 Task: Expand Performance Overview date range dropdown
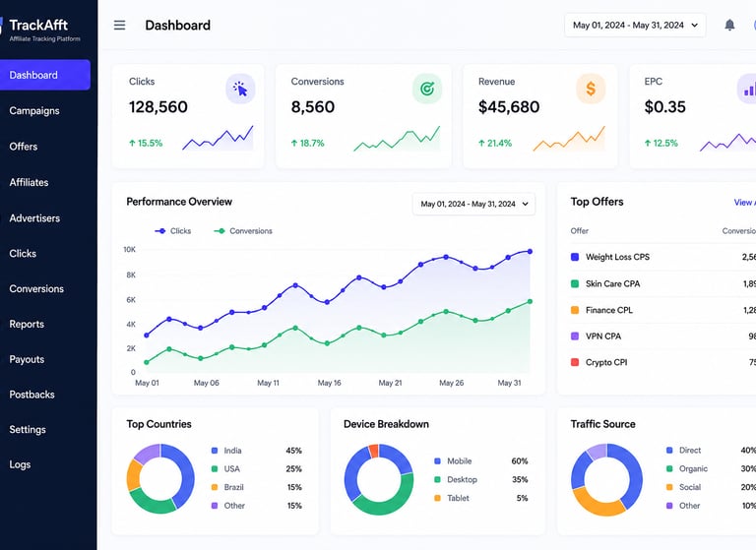point(473,204)
